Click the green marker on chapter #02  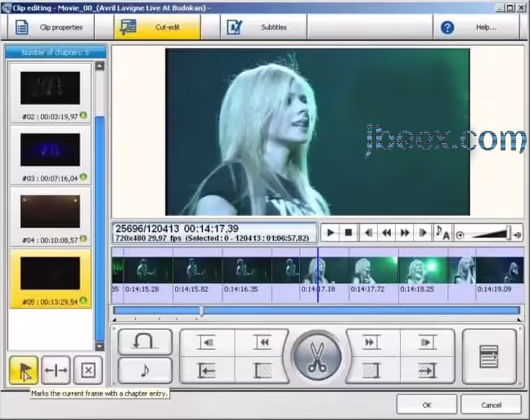click(x=83, y=115)
